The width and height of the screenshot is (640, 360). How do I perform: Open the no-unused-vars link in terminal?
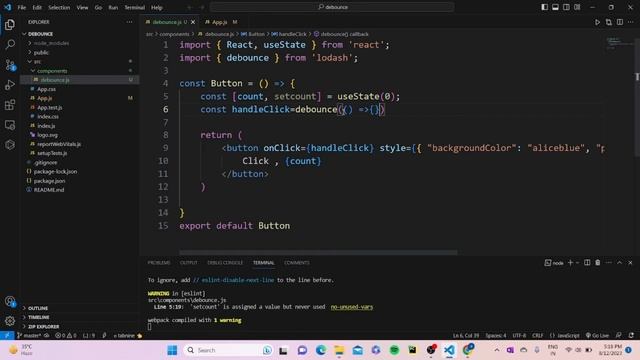tap(351, 307)
